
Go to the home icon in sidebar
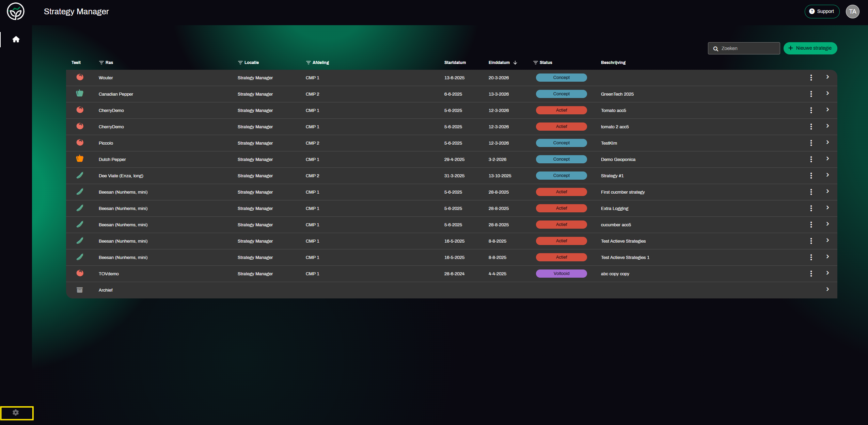[16, 39]
